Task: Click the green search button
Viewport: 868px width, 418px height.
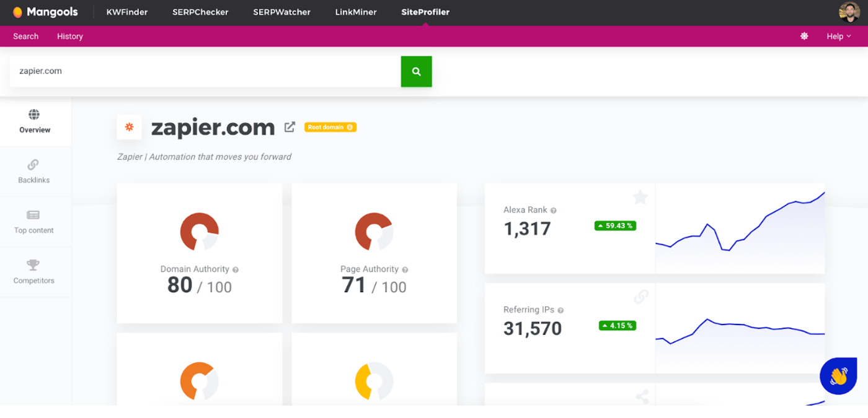Action: (x=417, y=71)
